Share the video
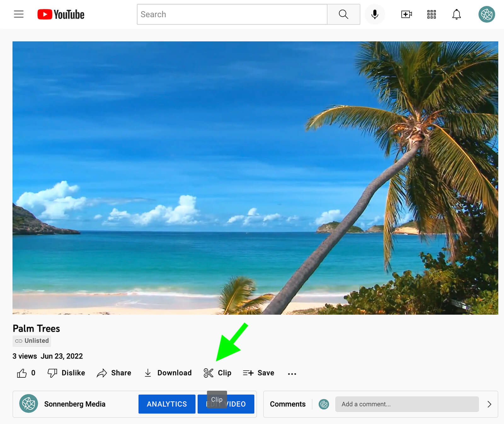Viewport: 504px width, 424px height. pos(114,373)
